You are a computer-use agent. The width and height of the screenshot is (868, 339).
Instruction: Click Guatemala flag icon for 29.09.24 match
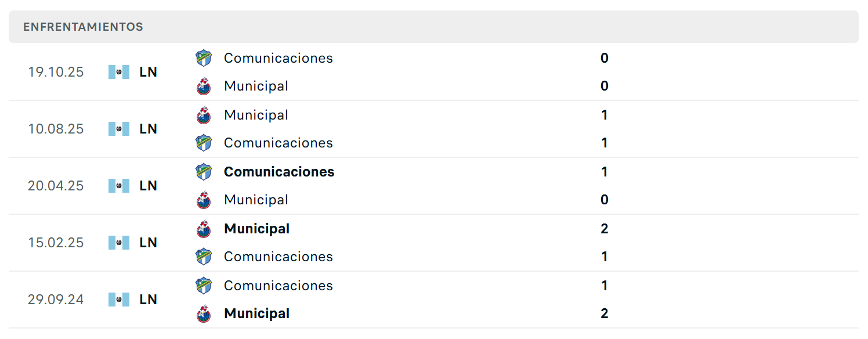(119, 300)
